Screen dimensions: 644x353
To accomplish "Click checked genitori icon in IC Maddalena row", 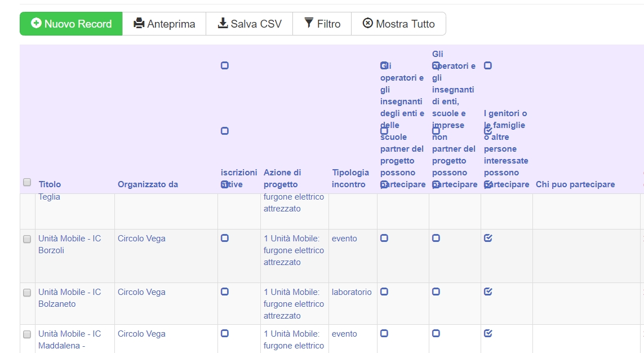I will coord(488,333).
